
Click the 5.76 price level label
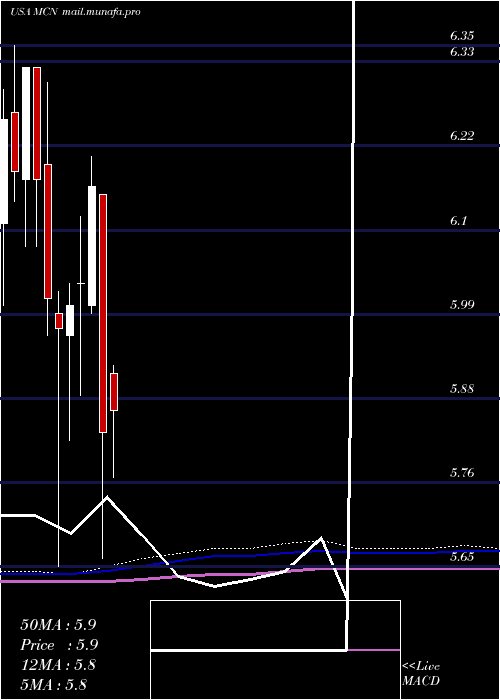click(462, 473)
